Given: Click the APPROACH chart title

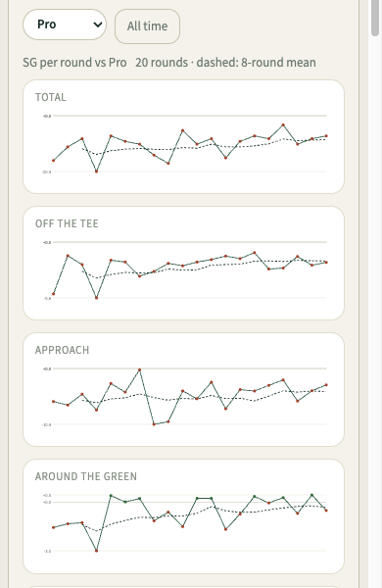Looking at the screenshot, I should [x=63, y=350].
